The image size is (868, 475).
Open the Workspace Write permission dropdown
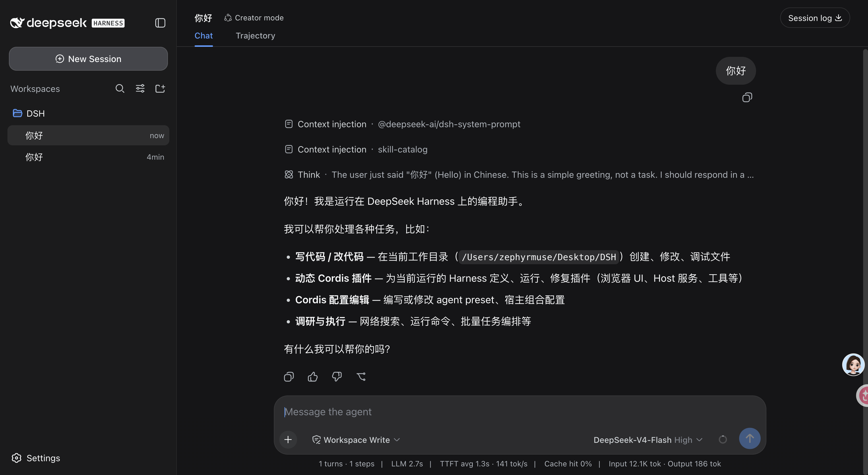(x=356, y=440)
